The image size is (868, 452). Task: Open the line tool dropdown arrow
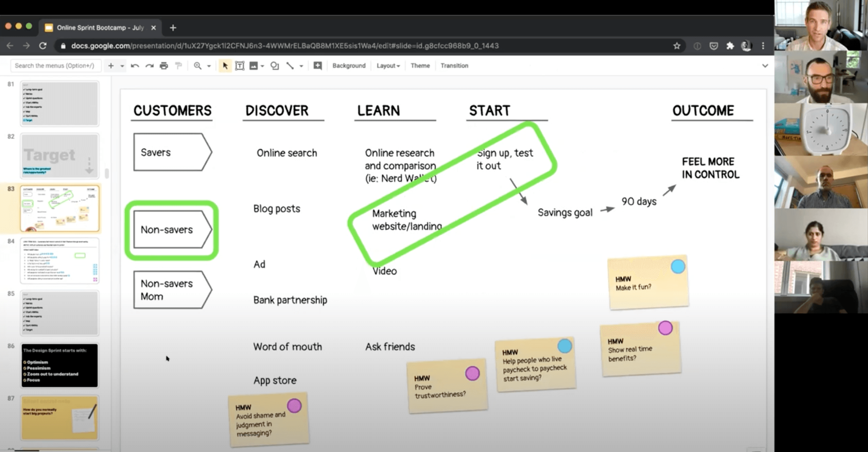pos(300,66)
